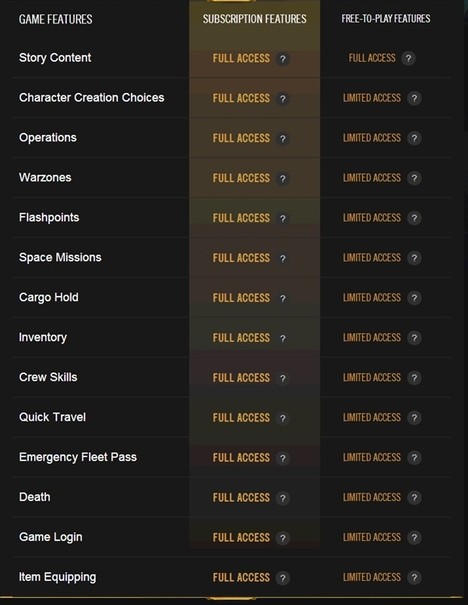The image size is (468, 605).
Task: Click the Cargo Hold subscription help icon
Action: pyautogui.click(x=283, y=298)
